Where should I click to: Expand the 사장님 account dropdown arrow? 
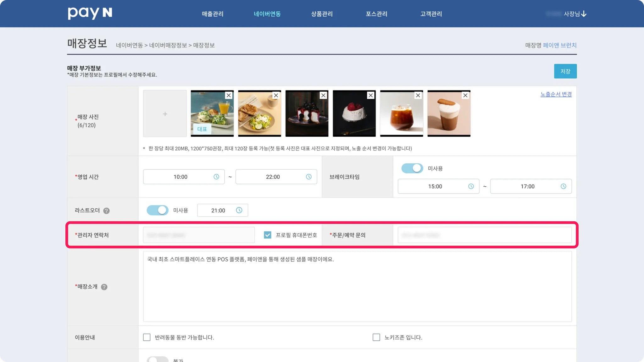point(584,14)
